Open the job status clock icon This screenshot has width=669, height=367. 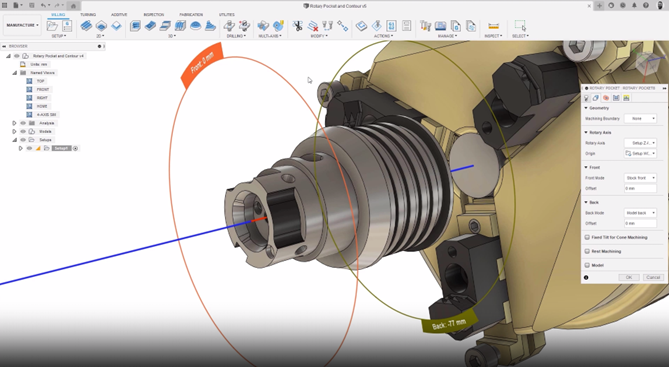[x=623, y=6]
